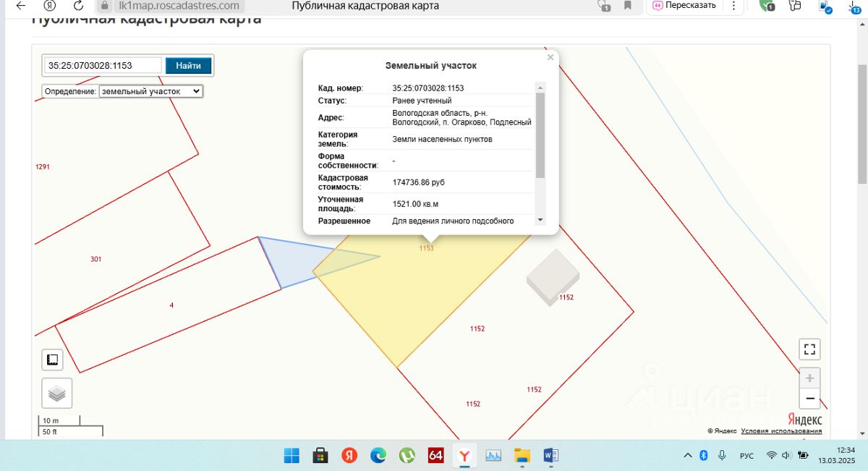Bookmark the page via bookmark icon
Image resolution: width=868 pixels, height=471 pixels.
(x=628, y=6)
